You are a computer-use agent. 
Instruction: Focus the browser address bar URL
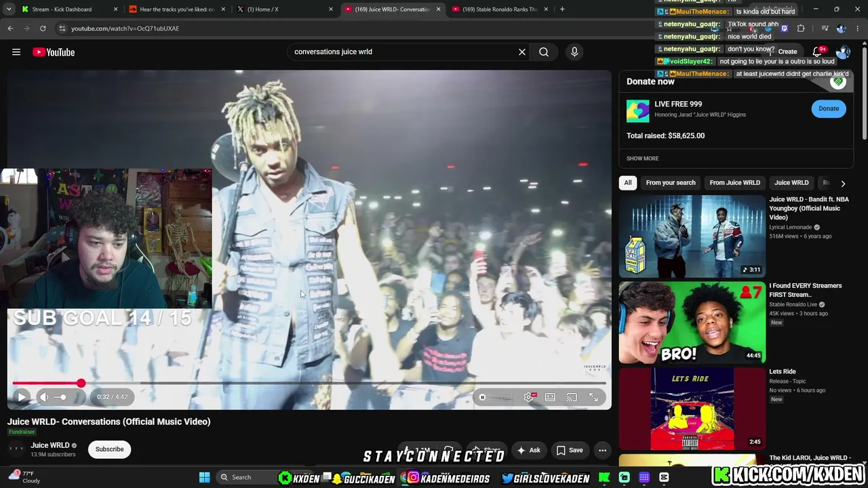125,28
